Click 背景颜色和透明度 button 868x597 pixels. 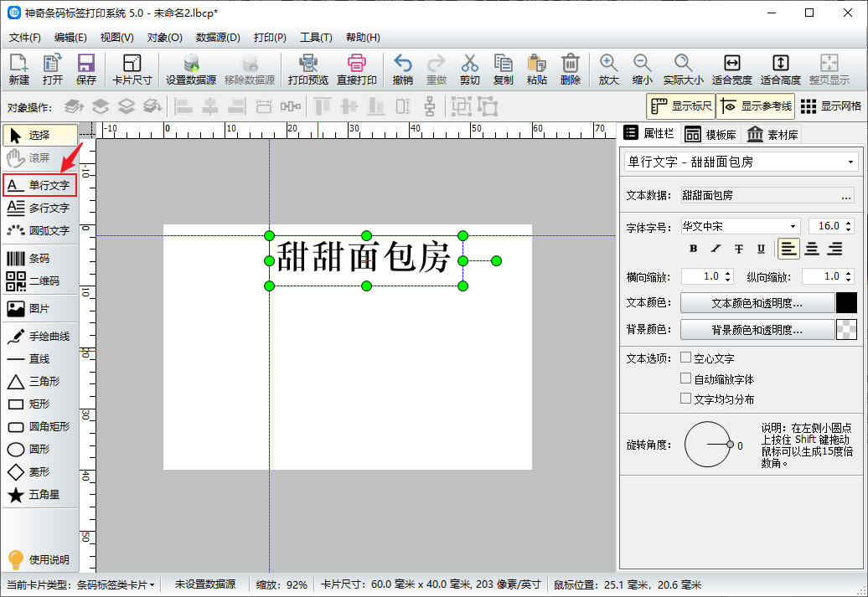point(757,330)
